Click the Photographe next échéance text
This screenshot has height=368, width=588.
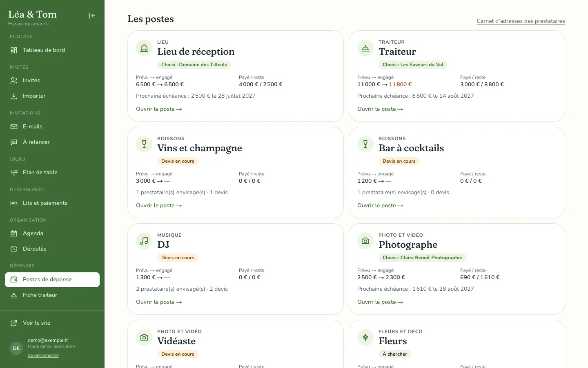416,289
